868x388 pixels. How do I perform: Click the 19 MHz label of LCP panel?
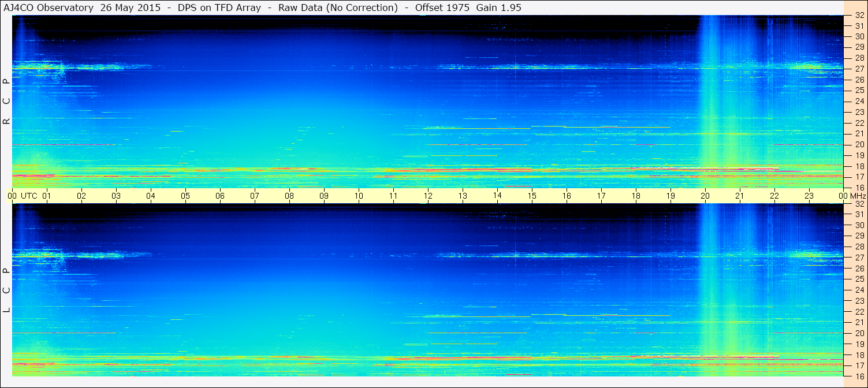point(859,344)
